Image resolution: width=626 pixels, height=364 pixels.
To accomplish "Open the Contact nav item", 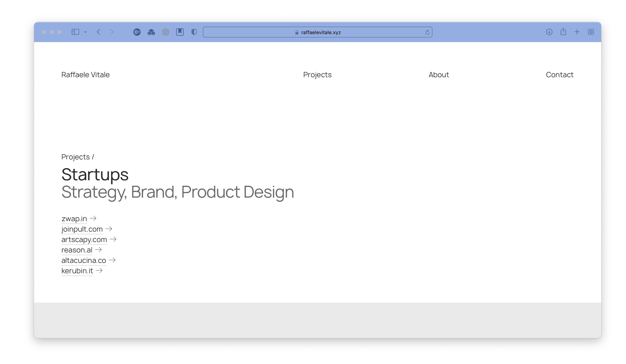I will point(559,75).
